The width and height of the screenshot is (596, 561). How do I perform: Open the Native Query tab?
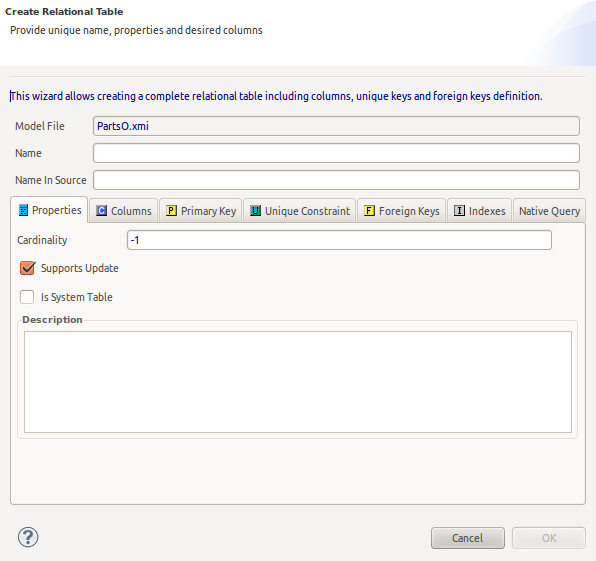point(549,211)
